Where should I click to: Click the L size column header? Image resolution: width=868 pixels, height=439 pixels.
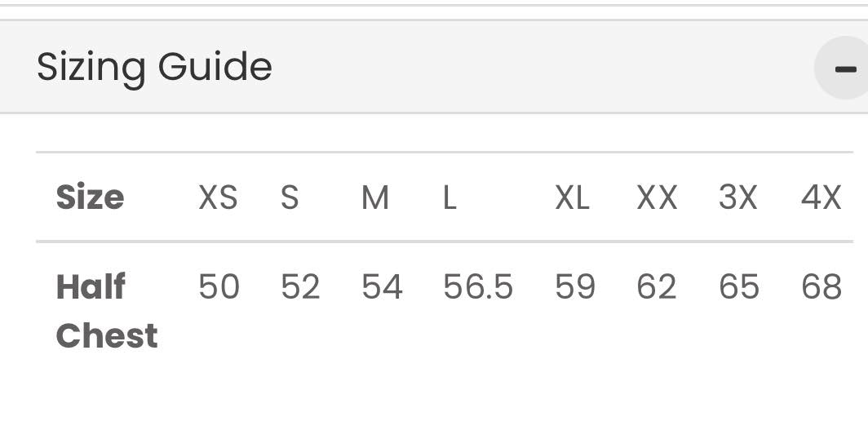click(449, 197)
